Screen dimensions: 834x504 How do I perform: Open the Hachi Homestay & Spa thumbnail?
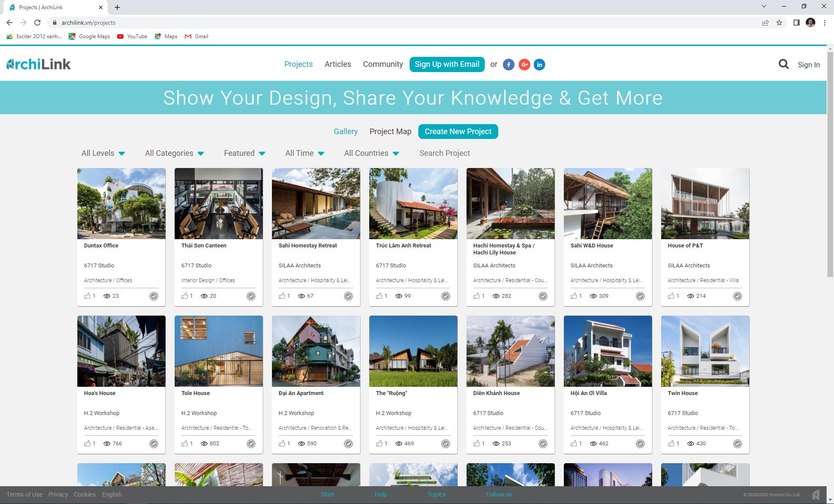[x=511, y=204]
